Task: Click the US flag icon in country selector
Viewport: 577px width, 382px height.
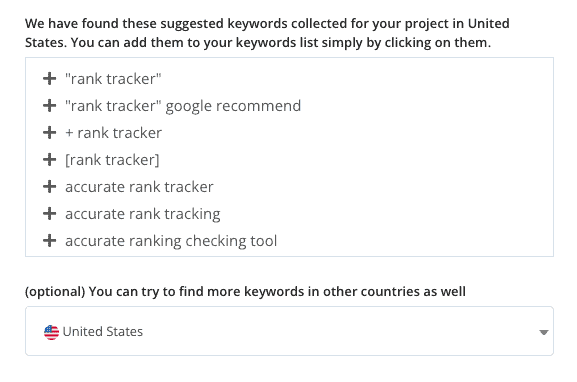Action: (51, 332)
